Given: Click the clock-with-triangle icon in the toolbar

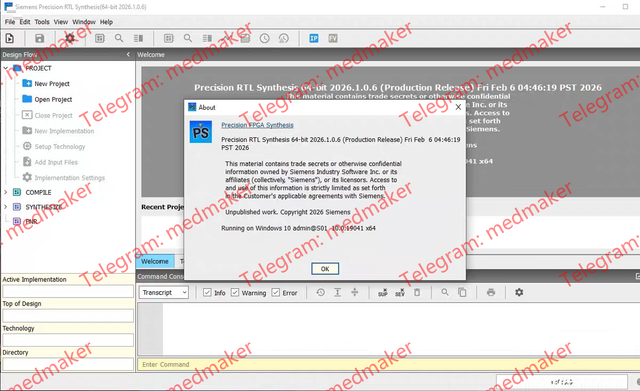Looking at the screenshot, I should point(283,38).
